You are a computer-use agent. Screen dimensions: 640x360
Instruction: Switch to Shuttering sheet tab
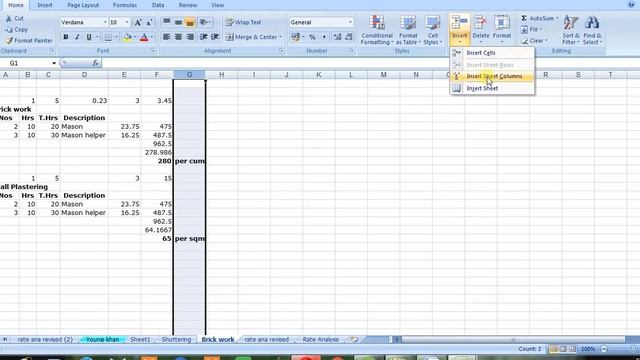pos(176,340)
